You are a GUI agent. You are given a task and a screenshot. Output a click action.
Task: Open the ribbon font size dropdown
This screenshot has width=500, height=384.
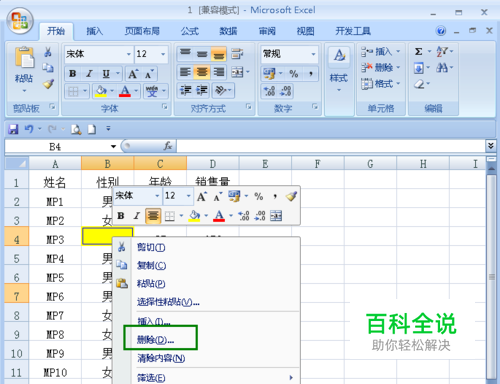click(x=163, y=54)
